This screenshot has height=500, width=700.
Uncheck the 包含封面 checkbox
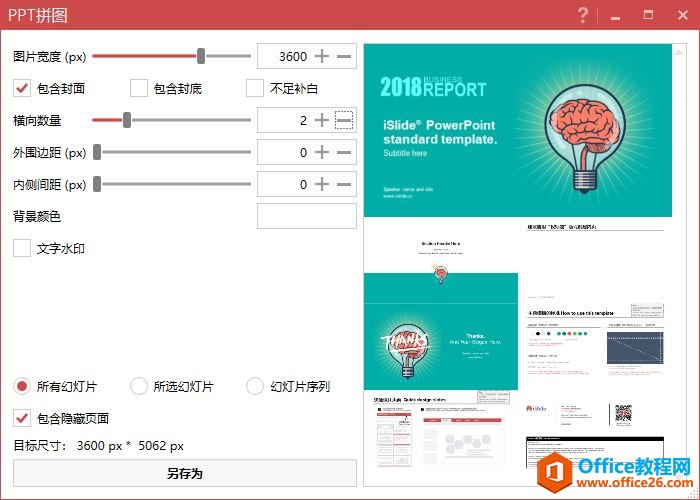22,88
